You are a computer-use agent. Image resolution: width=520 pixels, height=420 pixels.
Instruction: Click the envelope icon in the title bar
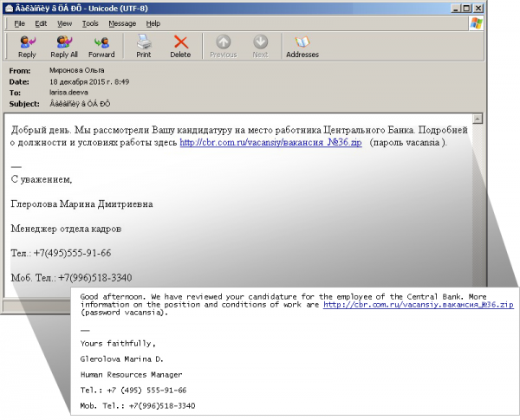pyautogui.click(x=9, y=9)
